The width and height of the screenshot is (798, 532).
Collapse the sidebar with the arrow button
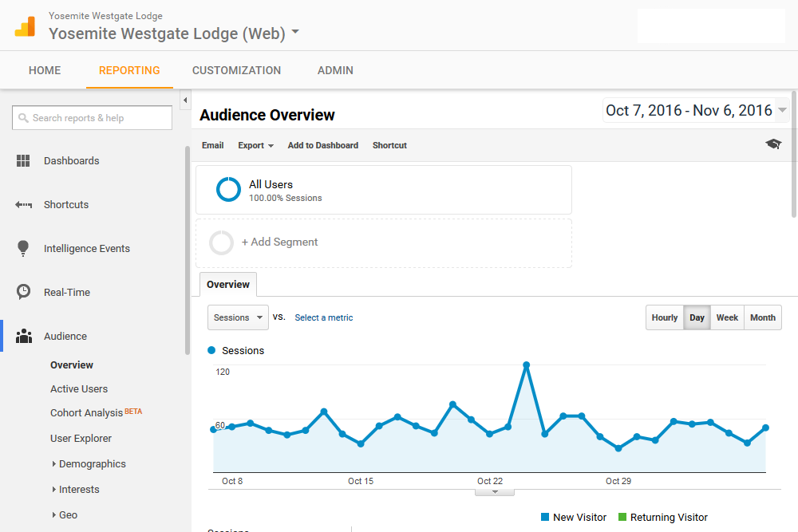[x=185, y=100]
